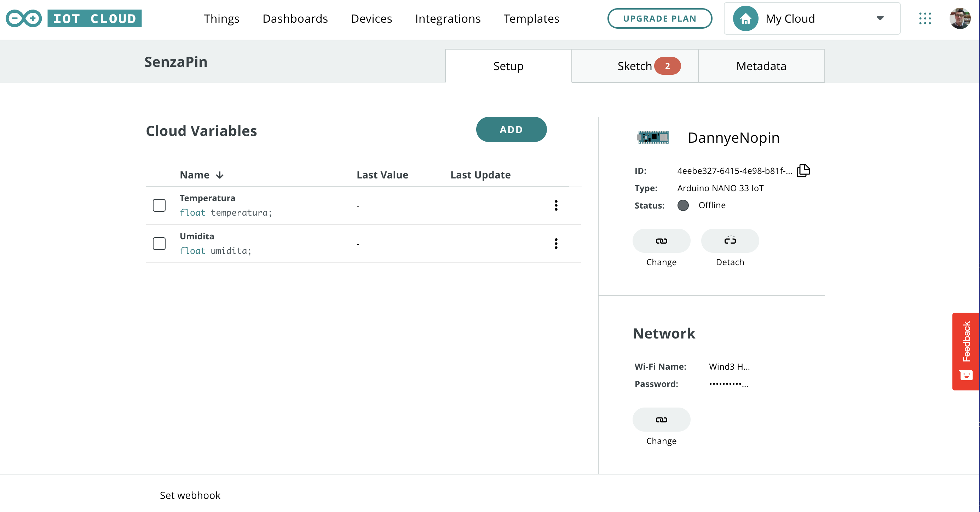980x512 pixels.
Task: Click the Set webhook link
Action: click(190, 495)
